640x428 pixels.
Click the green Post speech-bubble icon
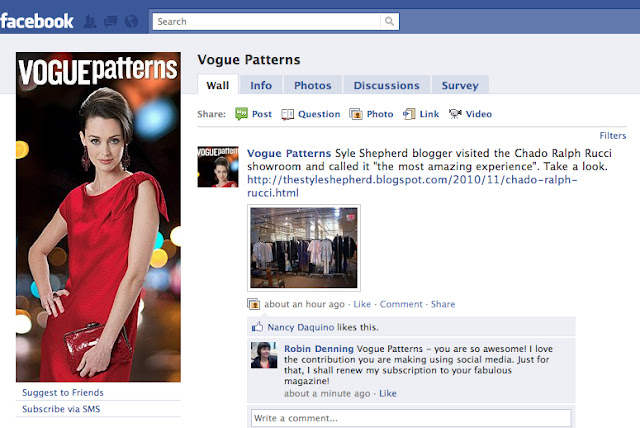pyautogui.click(x=241, y=114)
